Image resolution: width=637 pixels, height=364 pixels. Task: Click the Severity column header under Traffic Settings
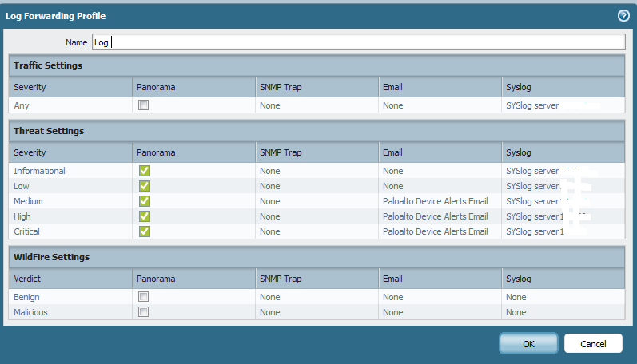(x=70, y=87)
